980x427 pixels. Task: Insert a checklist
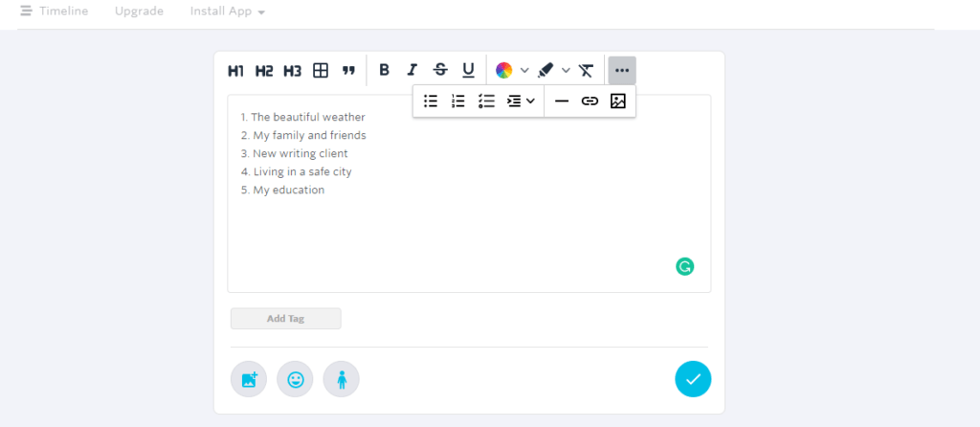click(486, 101)
